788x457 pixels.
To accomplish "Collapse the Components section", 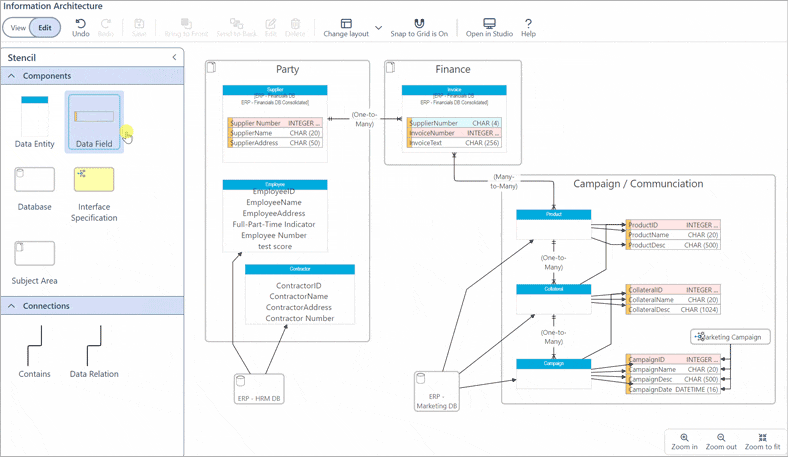I will [12, 76].
